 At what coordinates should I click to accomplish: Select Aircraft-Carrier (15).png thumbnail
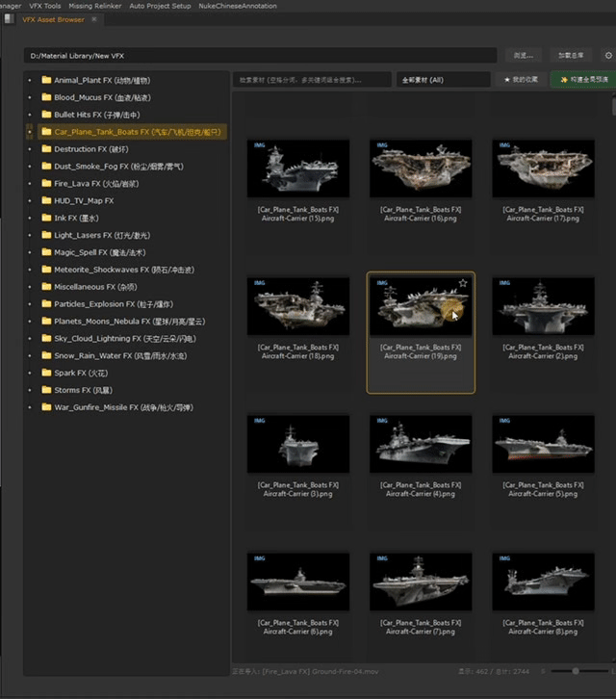point(298,168)
